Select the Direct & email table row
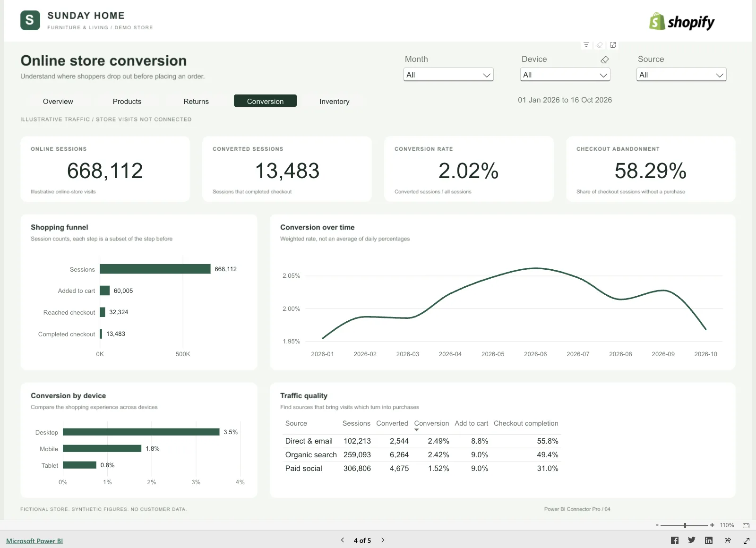This screenshot has height=548, width=756. (x=422, y=441)
